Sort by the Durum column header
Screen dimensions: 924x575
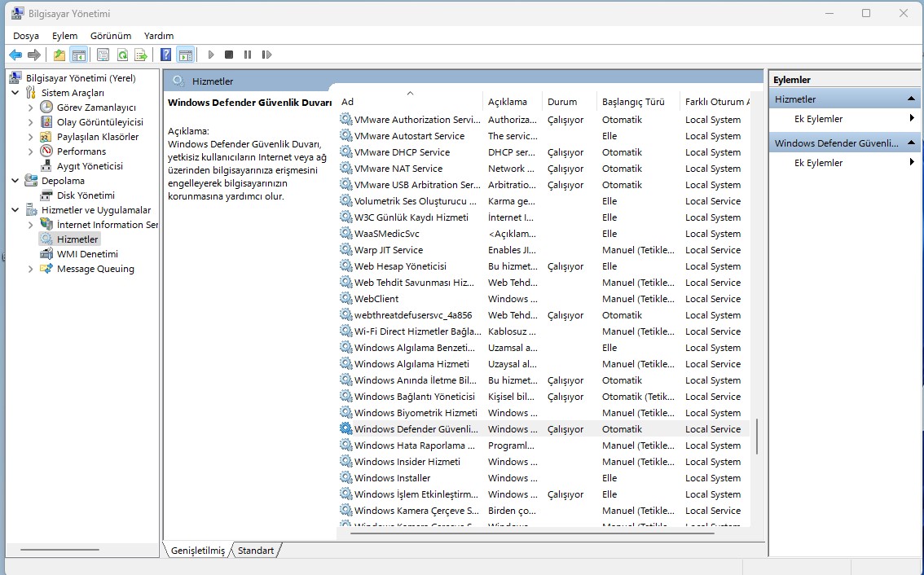[570, 101]
